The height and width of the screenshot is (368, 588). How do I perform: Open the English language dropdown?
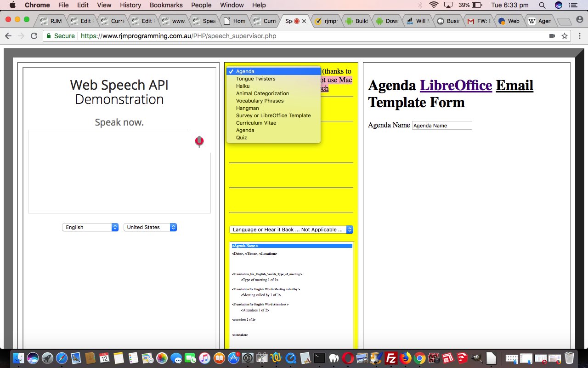(x=90, y=227)
